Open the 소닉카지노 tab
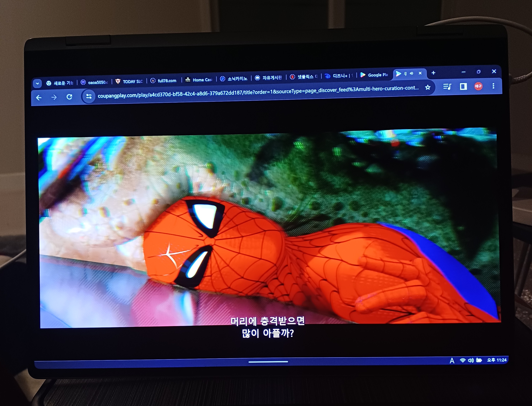 pos(234,78)
